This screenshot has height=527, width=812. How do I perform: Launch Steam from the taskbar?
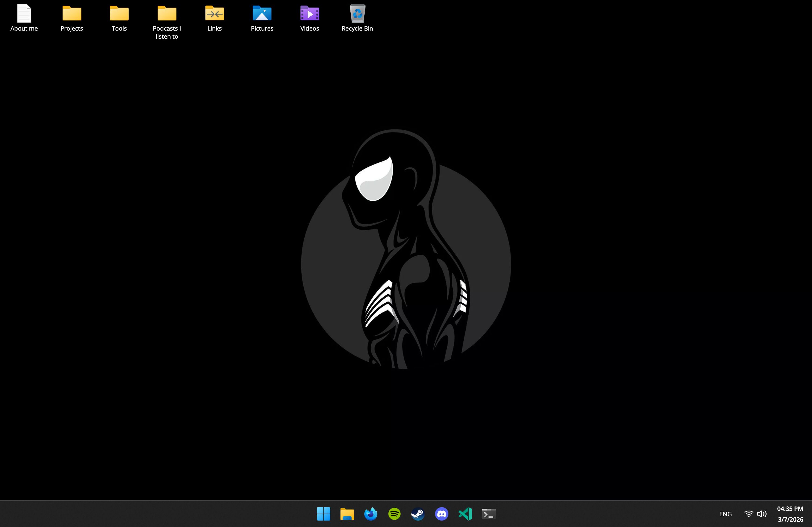(x=418, y=514)
